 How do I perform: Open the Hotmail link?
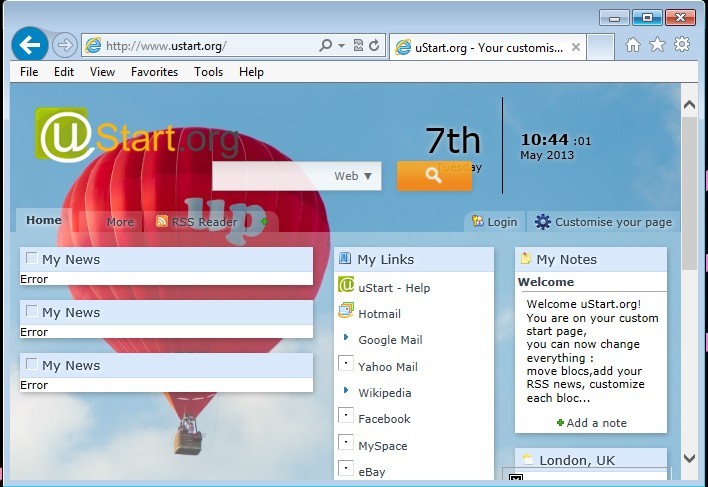pyautogui.click(x=379, y=314)
